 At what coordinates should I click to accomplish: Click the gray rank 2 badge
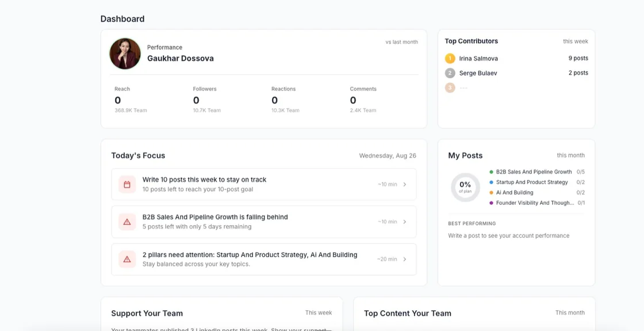click(450, 73)
